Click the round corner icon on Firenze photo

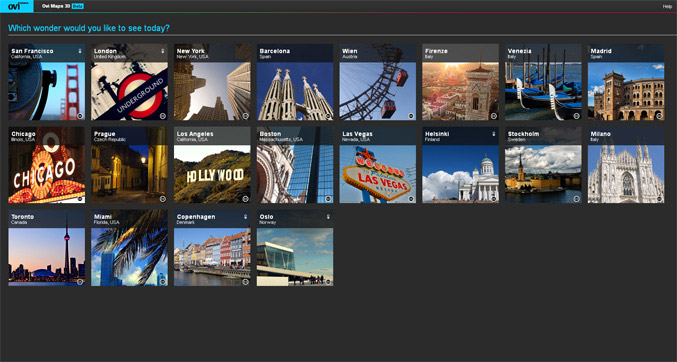[x=494, y=116]
